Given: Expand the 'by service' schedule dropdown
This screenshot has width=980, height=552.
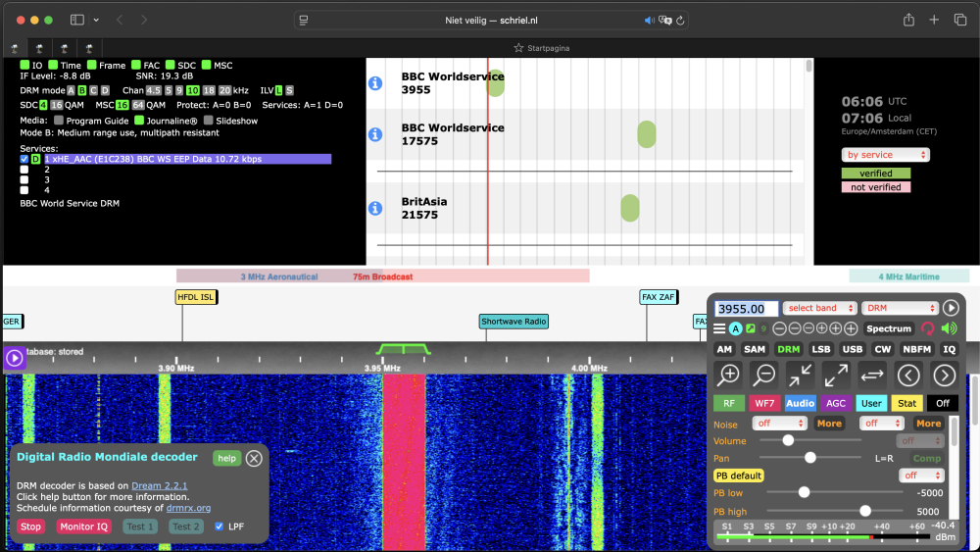Looking at the screenshot, I should point(885,155).
